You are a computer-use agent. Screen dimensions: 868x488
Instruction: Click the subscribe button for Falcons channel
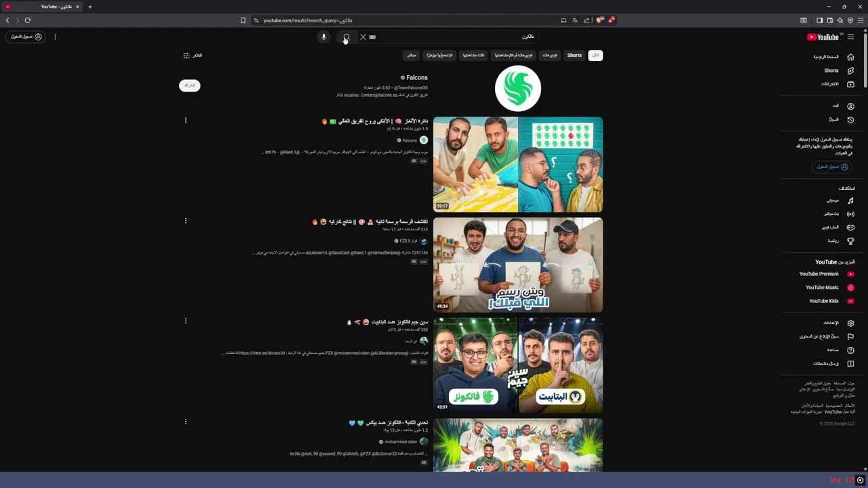click(190, 85)
